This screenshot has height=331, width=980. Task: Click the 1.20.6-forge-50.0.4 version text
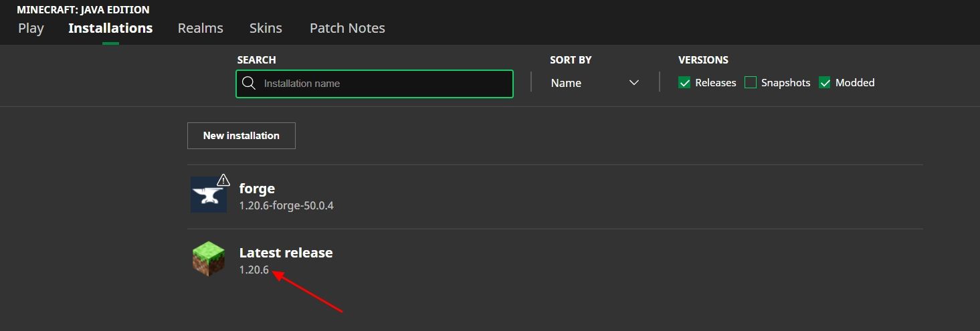point(286,206)
